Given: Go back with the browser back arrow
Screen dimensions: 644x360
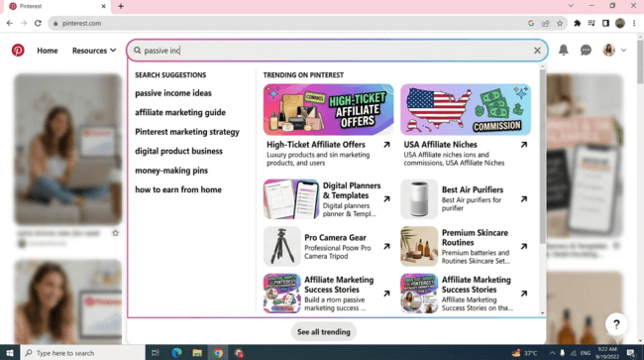Looking at the screenshot, I should coord(10,24).
